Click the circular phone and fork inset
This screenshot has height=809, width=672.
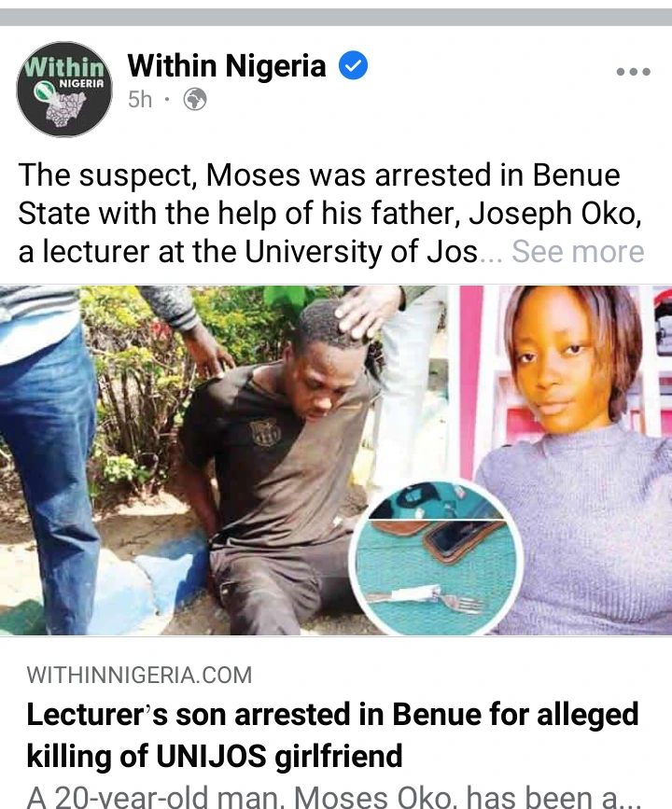436,557
